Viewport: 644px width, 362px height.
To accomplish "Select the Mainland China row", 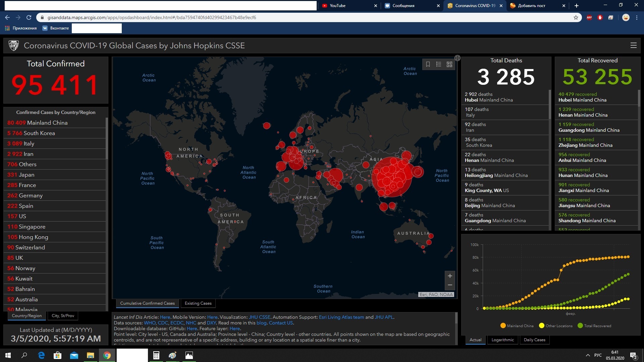I will coord(55,123).
